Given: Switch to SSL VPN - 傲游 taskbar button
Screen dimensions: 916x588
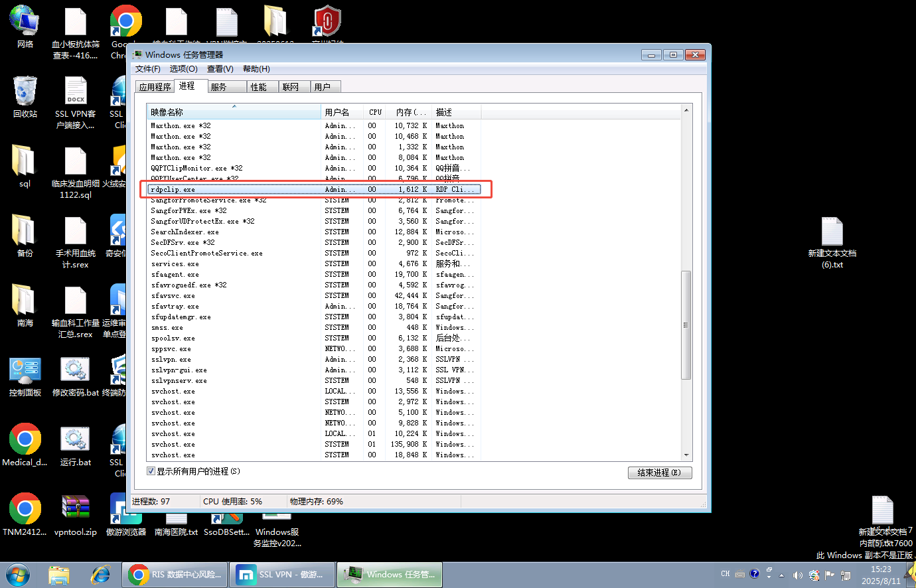Looking at the screenshot, I should click(282, 575).
